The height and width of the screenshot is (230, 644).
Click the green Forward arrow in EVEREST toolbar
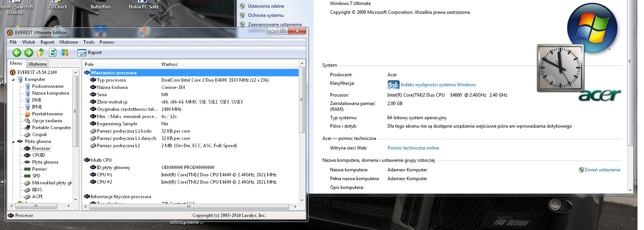pos(29,53)
